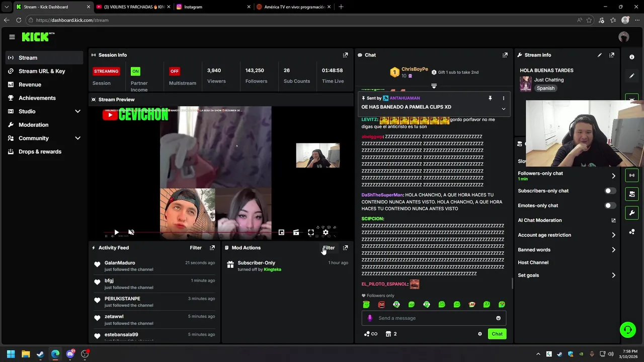Screen dimensions: 644x362
Task: Click the green Chat send button
Action: coord(497,334)
